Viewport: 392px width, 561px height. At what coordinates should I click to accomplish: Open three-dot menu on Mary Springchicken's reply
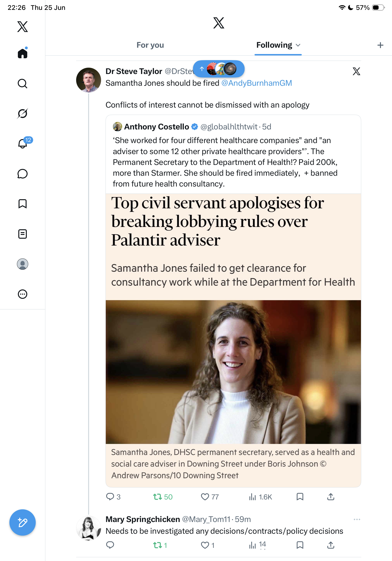click(357, 519)
